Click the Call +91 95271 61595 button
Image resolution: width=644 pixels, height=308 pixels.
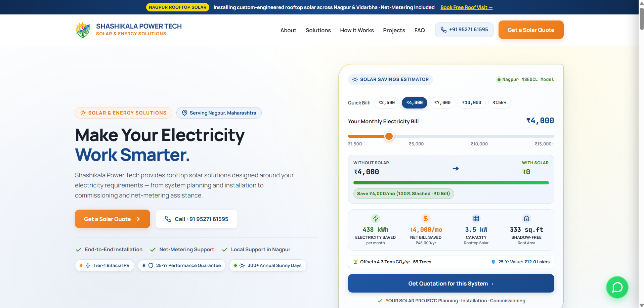click(197, 219)
